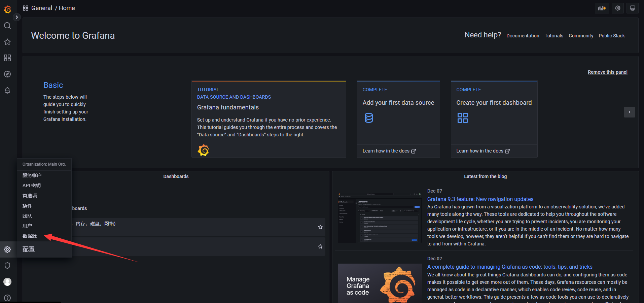Screen dimensions: 644x303
Task: Open Add your first data source card
Action: click(398, 119)
